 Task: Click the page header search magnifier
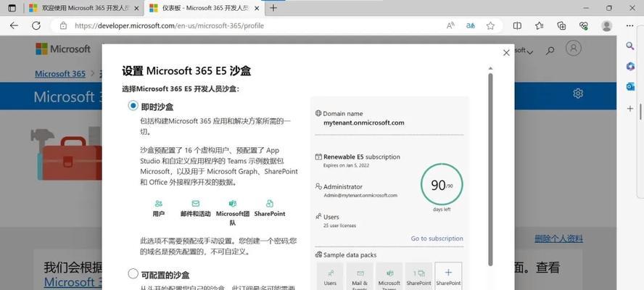550,51
